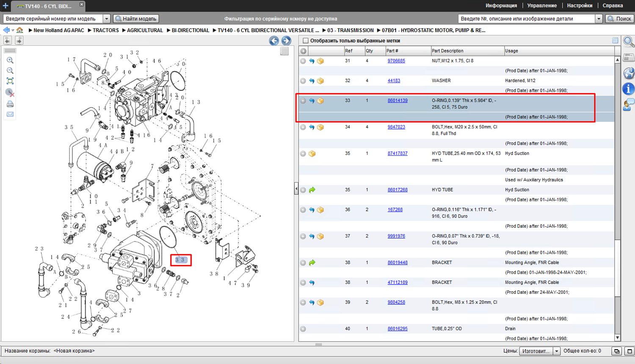
Task: Expand the part search field dropdown arrow
Action: coord(599,19)
